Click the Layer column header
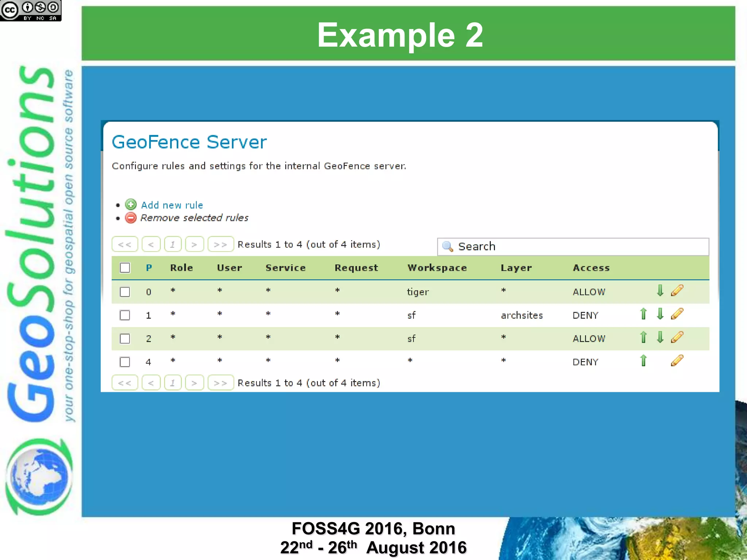 click(516, 268)
